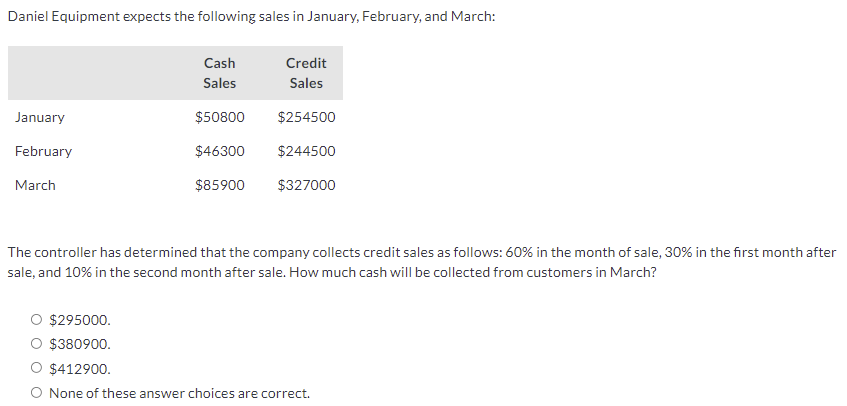Click February cash sales value $46300
The image size is (847, 406).
coord(220,151)
